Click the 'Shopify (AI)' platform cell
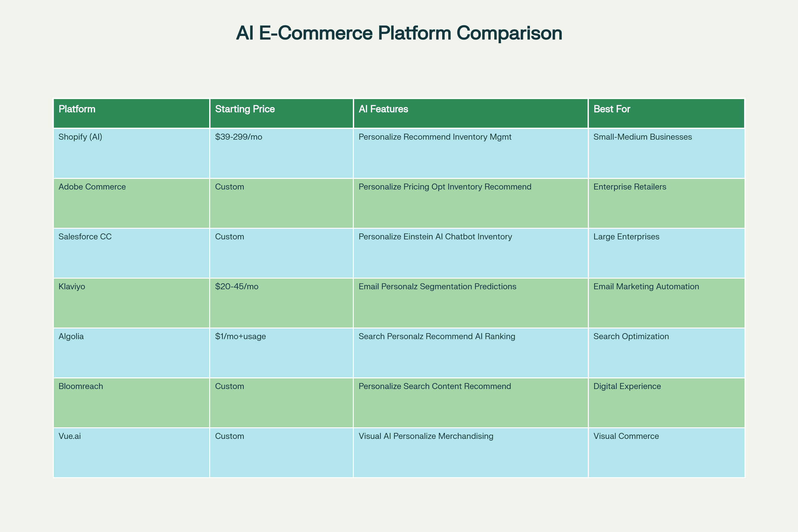 [132, 153]
